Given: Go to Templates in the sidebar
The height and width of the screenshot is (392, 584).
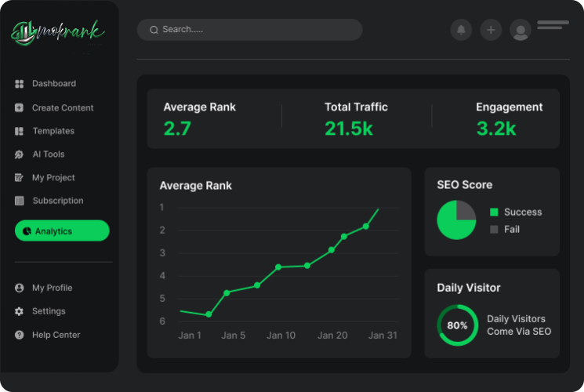Looking at the screenshot, I should 45,131.
